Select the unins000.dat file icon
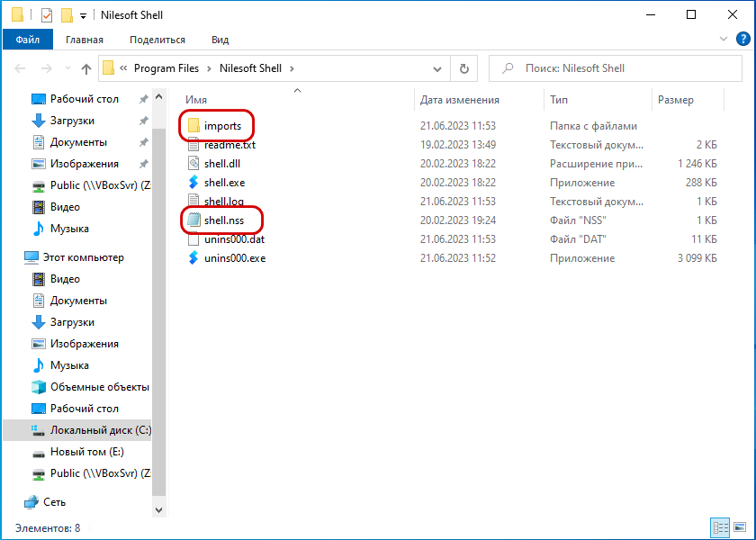The image size is (756, 540). 193,239
